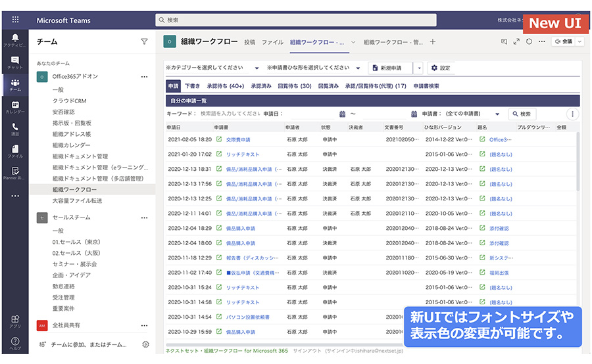Open manage teams gear icon
The width and height of the screenshot is (592, 364).
(x=145, y=344)
